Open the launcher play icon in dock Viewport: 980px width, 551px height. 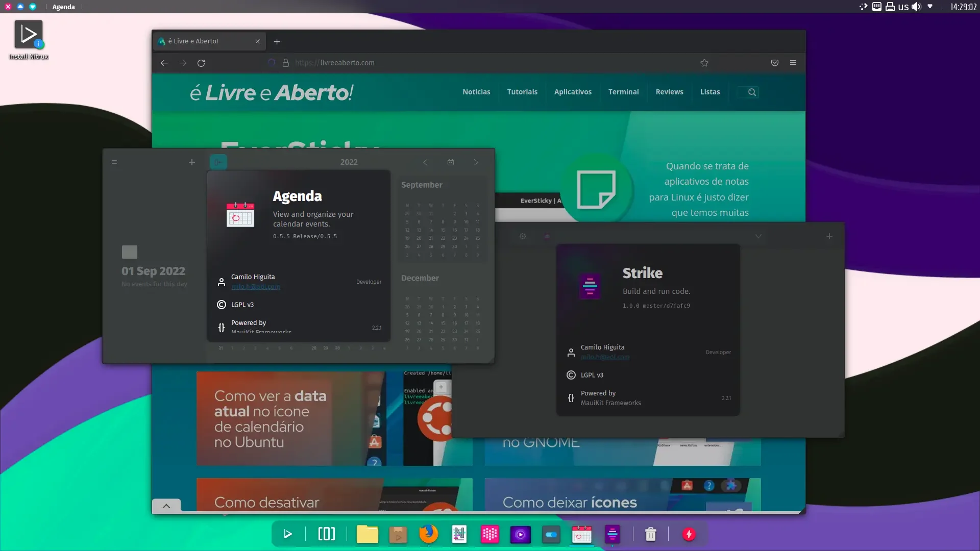(288, 534)
